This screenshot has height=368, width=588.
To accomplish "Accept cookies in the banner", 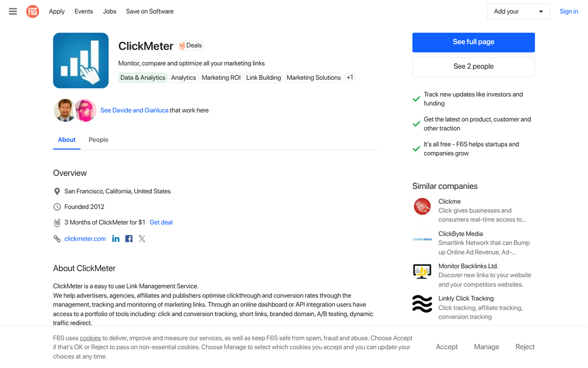I will [x=446, y=347].
